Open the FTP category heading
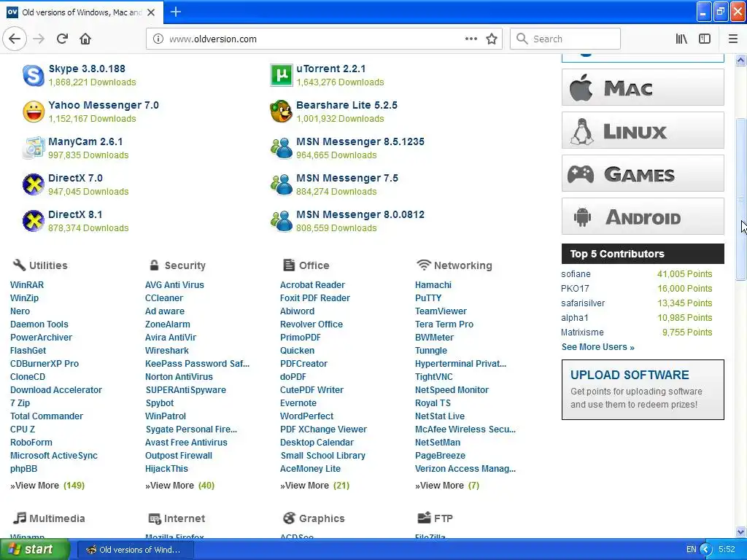 [x=435, y=518]
